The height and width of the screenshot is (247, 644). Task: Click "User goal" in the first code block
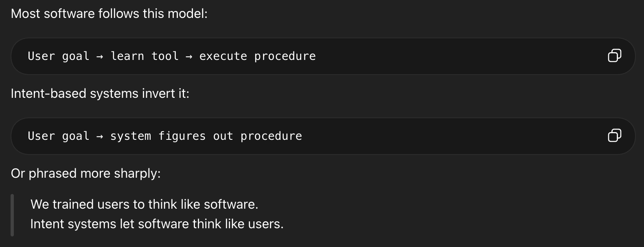(x=58, y=56)
